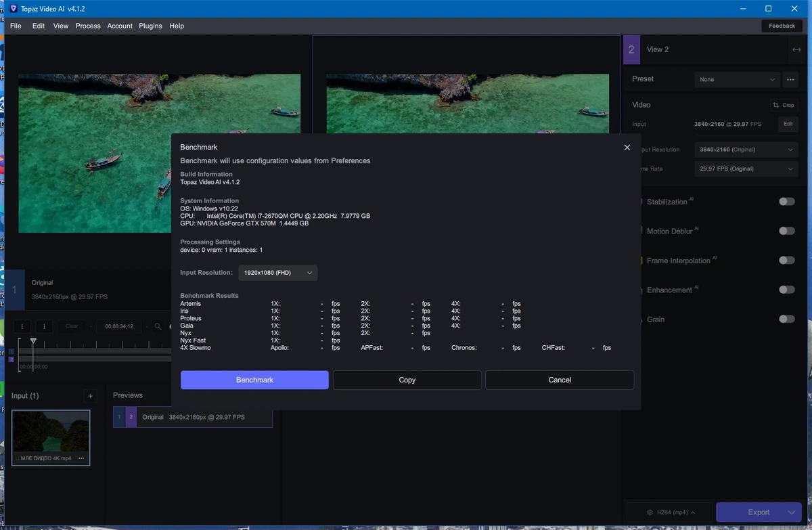Open the Input Resolution 1920x1080 (FHD) dropdown
This screenshot has height=530, width=812.
click(x=278, y=273)
